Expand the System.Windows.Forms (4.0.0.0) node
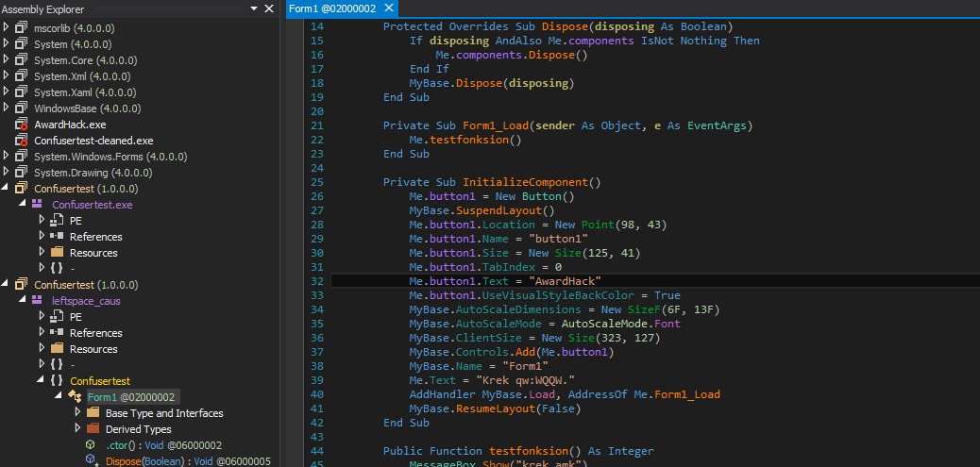Viewport: 980px width, 467px height. [x=7, y=156]
